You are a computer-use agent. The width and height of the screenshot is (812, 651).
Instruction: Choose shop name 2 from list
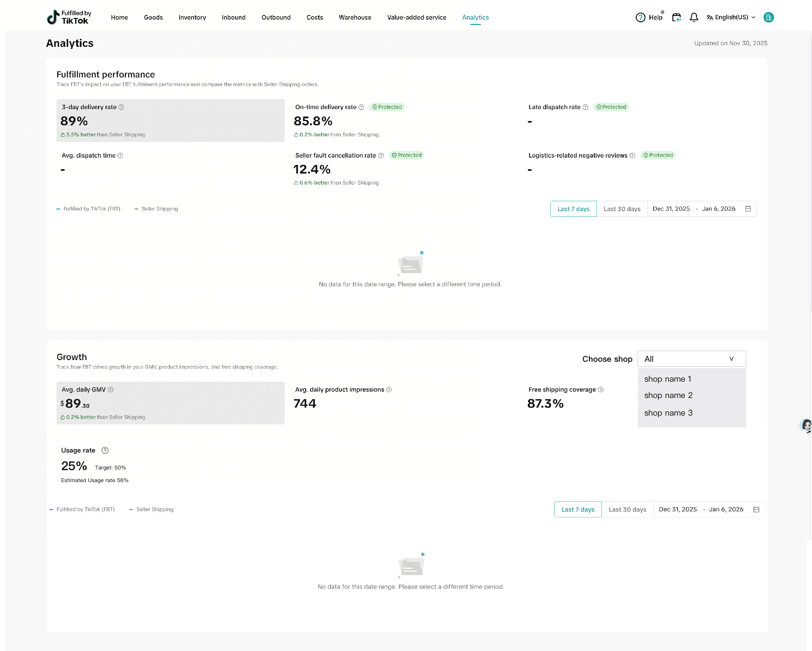click(x=668, y=395)
